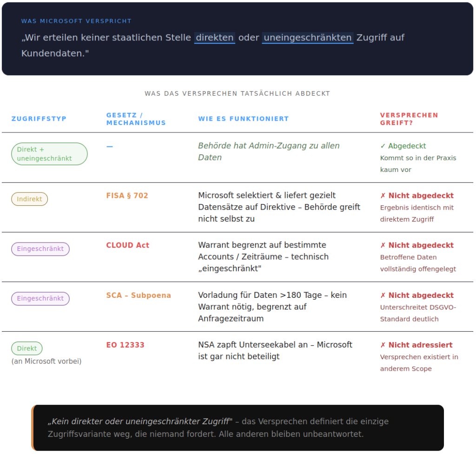Click the "Versprechen greift?" column header
The width and height of the screenshot is (476, 454).
(409, 119)
